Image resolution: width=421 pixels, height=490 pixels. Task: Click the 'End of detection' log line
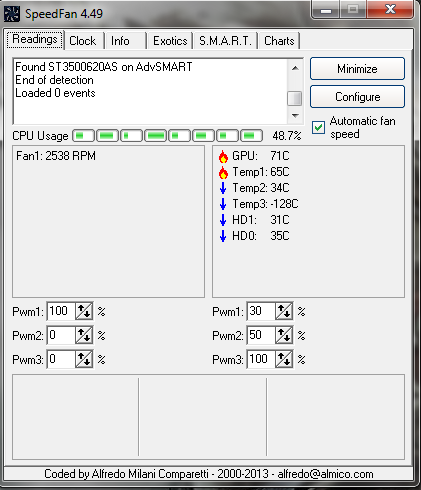54,80
